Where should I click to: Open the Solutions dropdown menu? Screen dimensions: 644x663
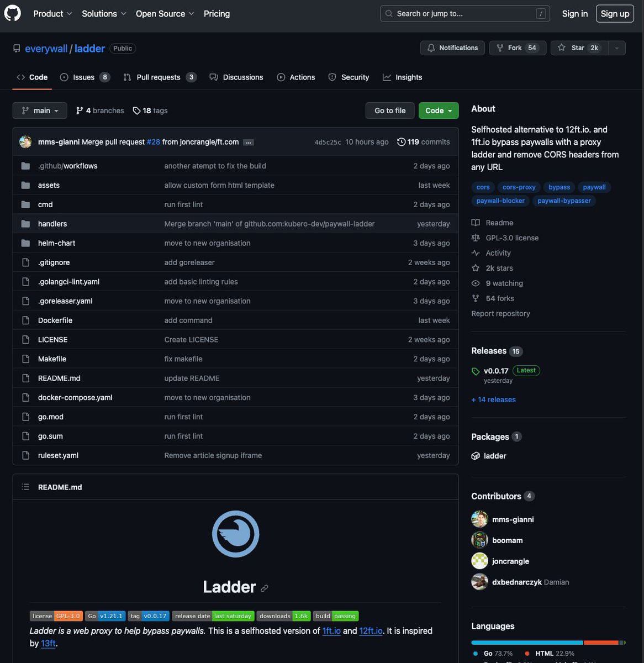point(104,13)
